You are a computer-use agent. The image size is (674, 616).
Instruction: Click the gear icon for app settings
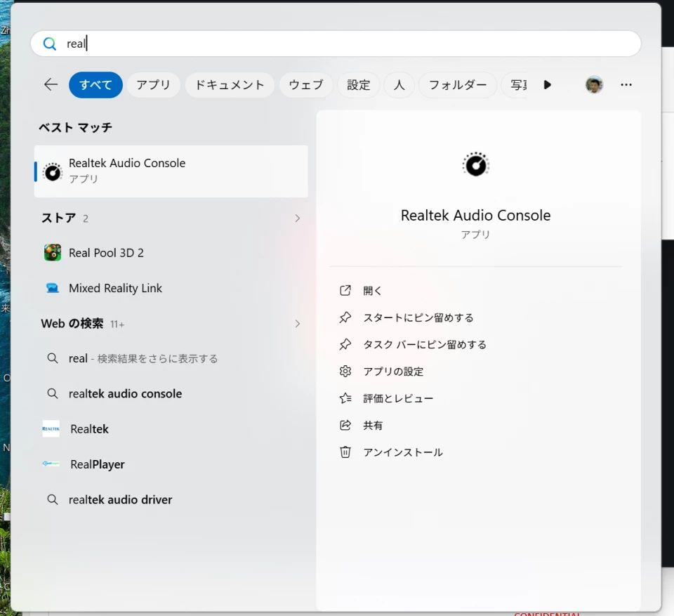tap(345, 372)
